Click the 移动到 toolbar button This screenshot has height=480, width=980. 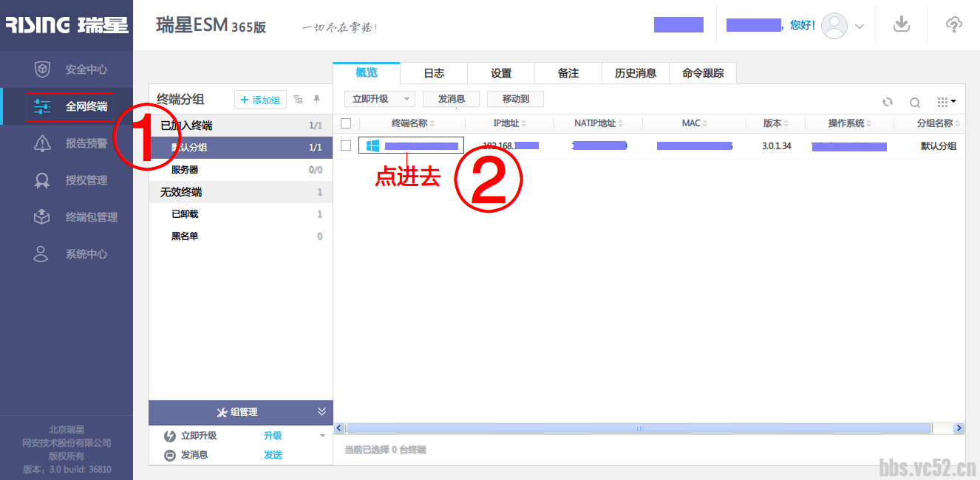tap(516, 99)
